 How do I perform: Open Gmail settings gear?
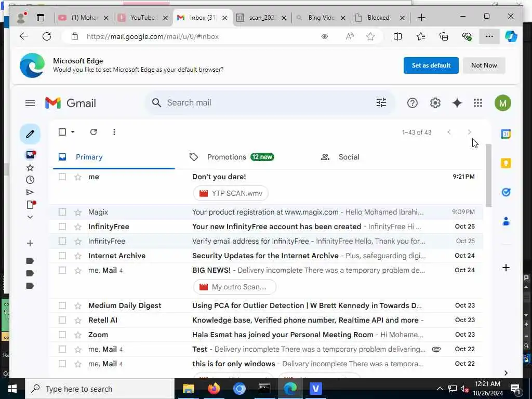[x=435, y=103]
